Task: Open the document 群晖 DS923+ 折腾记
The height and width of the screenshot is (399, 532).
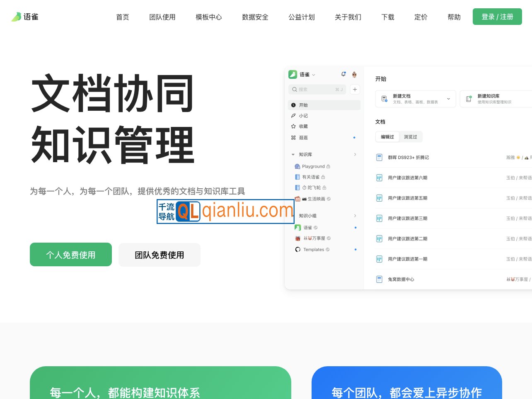Action: point(408,157)
